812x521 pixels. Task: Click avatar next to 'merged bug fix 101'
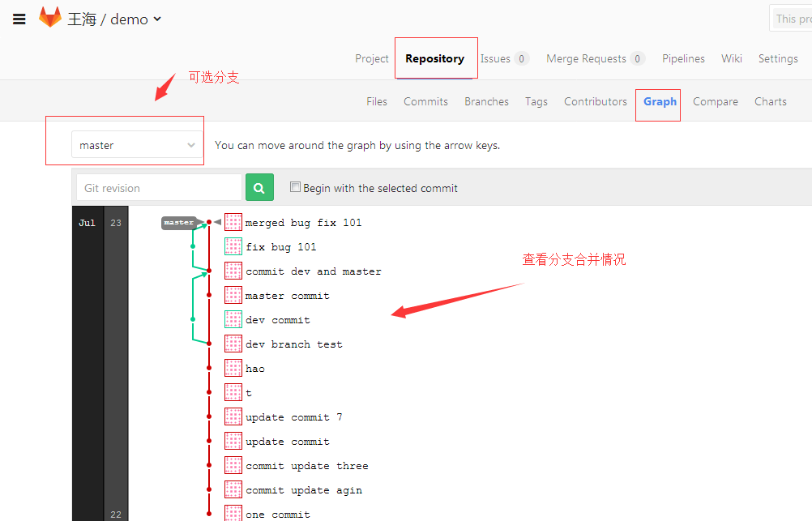[233, 222]
